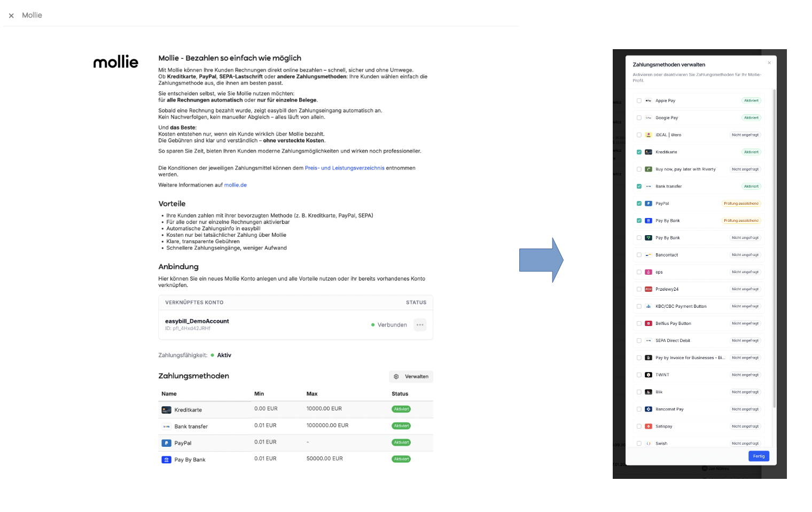This screenshot has height=512, width=812.
Task: Click the Apple Pay icon in the dialog
Action: tap(648, 100)
